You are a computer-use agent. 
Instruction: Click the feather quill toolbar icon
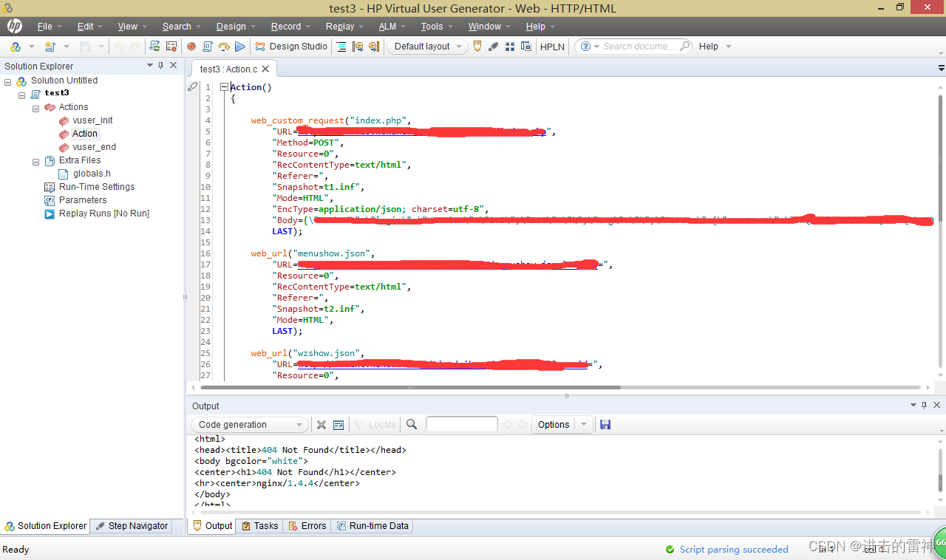(x=494, y=47)
